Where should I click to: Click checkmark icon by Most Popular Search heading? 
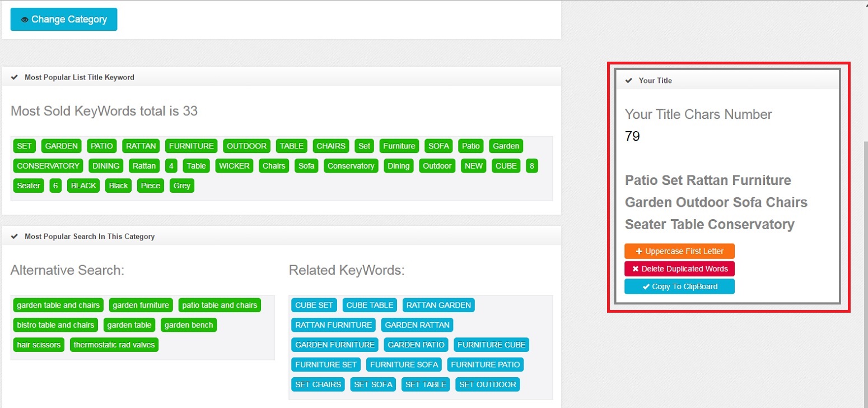(x=15, y=237)
